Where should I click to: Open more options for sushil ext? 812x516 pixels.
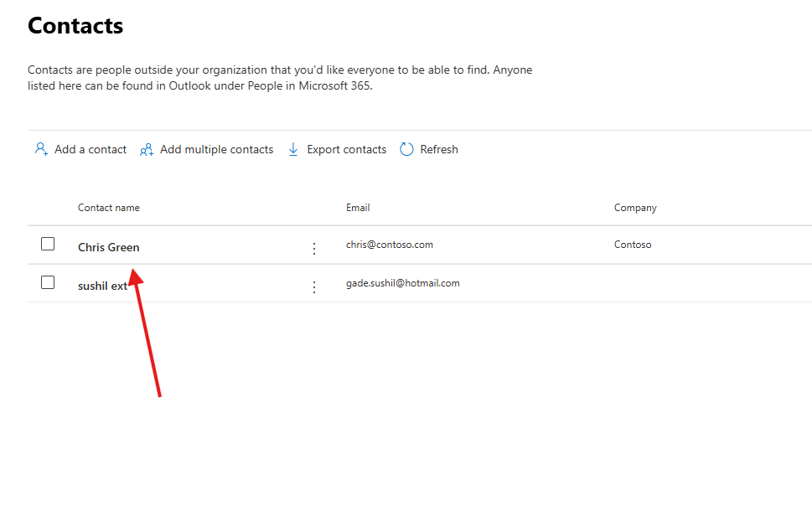314,286
